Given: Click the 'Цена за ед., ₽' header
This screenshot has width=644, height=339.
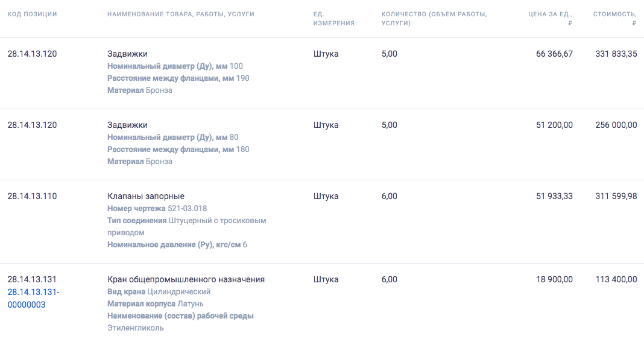Looking at the screenshot, I should click(x=551, y=19).
